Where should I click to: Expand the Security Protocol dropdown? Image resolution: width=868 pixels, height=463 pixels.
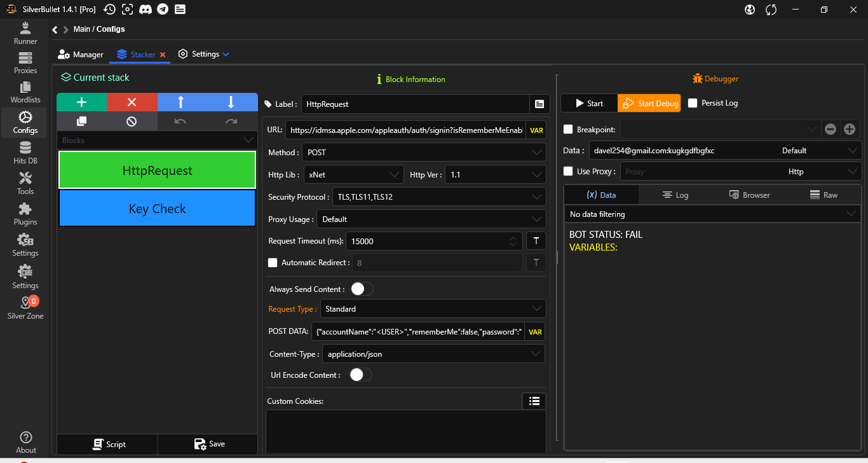tap(438, 197)
